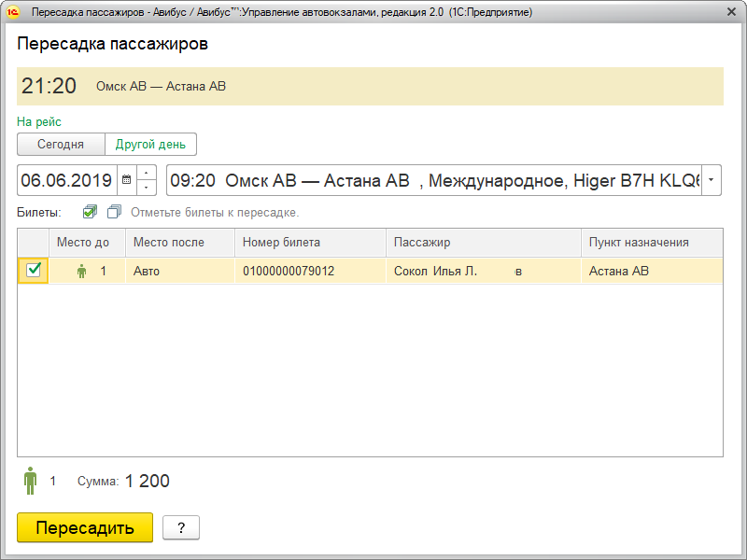Click the 1C application logo in title bar
Viewport: 747px width, 560px height.
click(x=13, y=12)
